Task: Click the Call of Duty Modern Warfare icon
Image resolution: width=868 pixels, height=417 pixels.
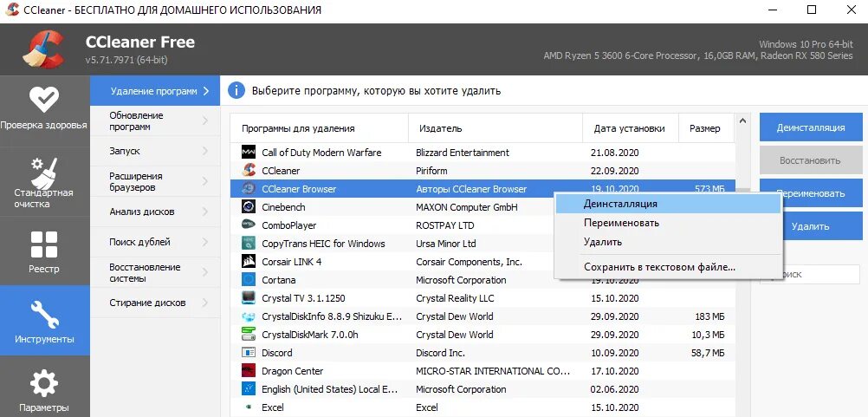Action: pyautogui.click(x=249, y=153)
